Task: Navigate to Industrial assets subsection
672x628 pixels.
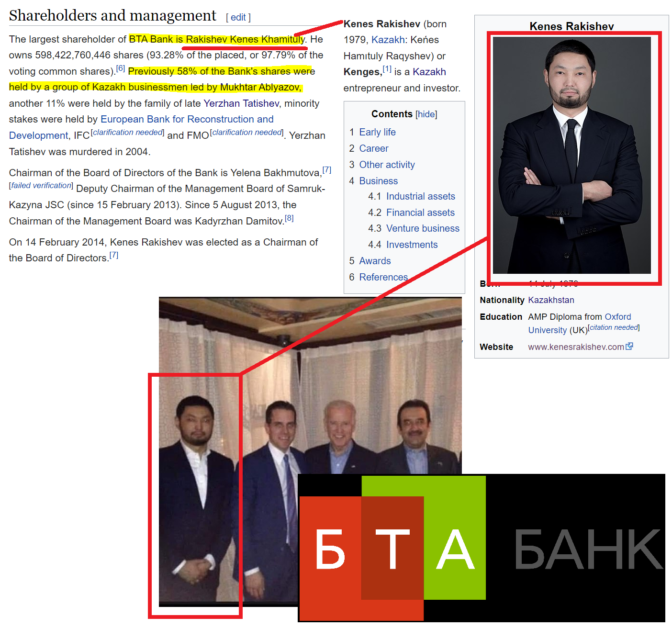Action: coord(421,196)
